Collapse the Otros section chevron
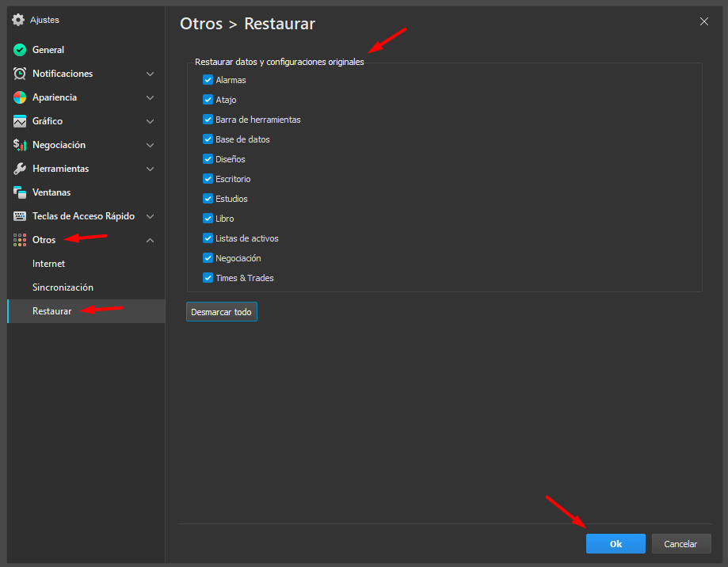The image size is (728, 567). tap(151, 240)
